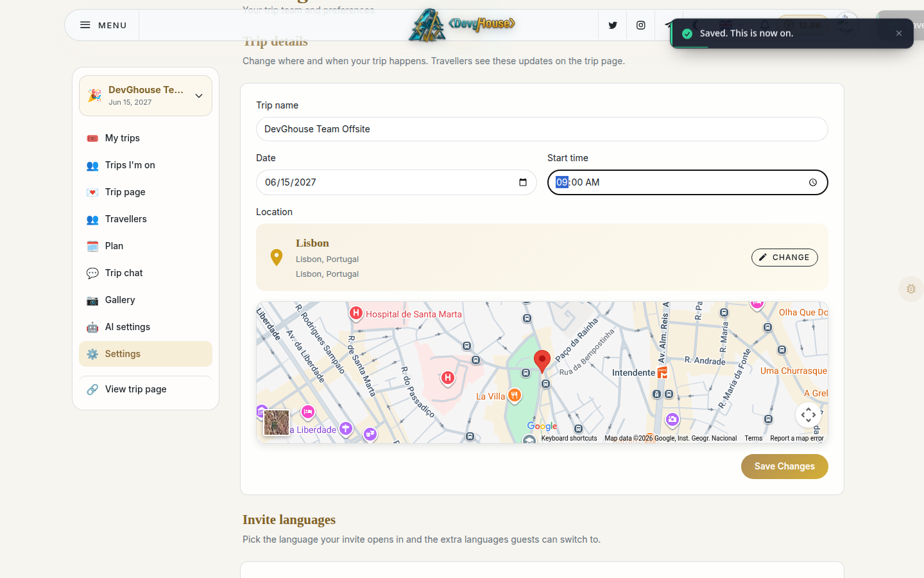Image resolution: width=924 pixels, height=578 pixels.
Task: Click the Settings gear icon in sidebar
Action: (92, 354)
